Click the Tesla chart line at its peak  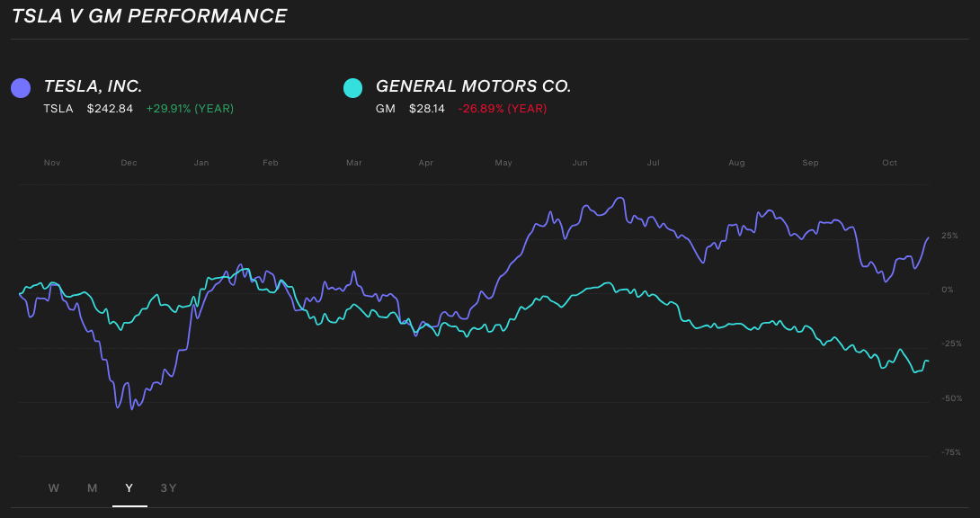tap(621, 199)
